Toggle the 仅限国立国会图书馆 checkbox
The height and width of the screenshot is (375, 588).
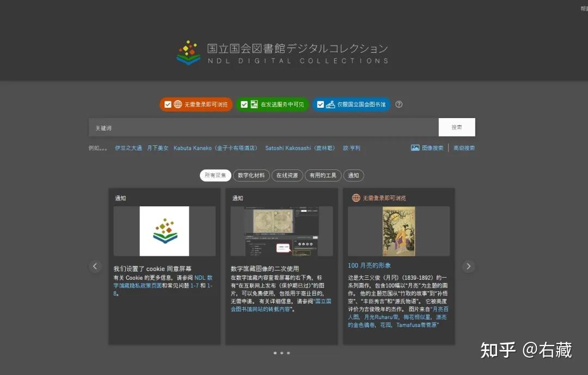point(320,104)
